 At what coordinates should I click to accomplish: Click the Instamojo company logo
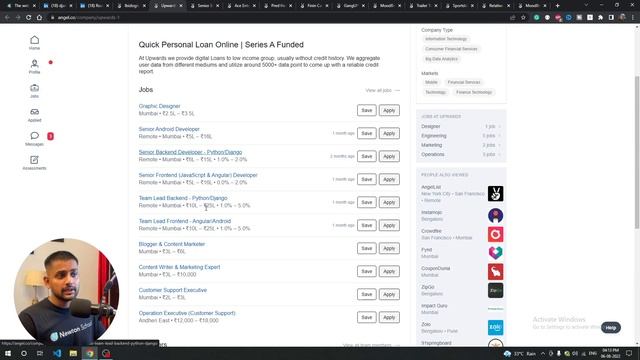[x=496, y=216]
